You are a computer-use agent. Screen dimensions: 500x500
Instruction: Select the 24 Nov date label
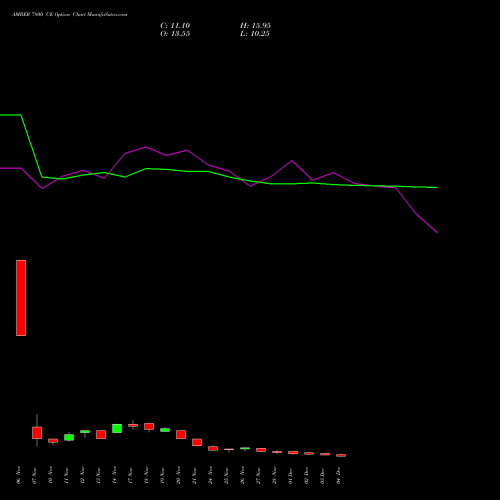point(210,475)
